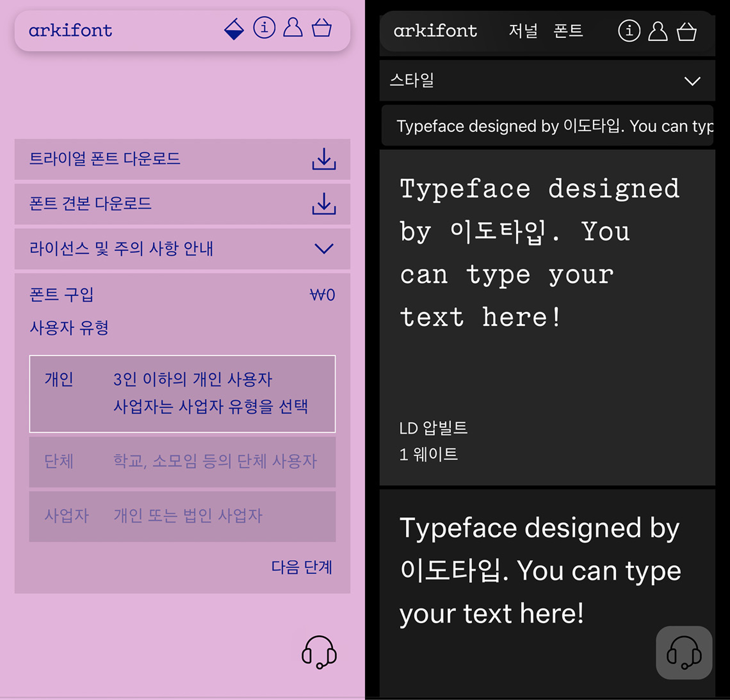This screenshot has height=700, width=730.
Task: Click the preview text input field
Action: pyautogui.click(x=547, y=126)
